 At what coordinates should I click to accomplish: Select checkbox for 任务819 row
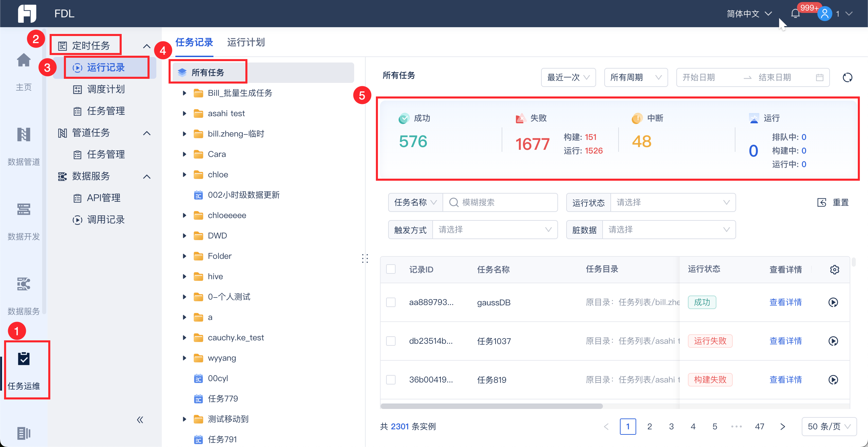coord(391,380)
